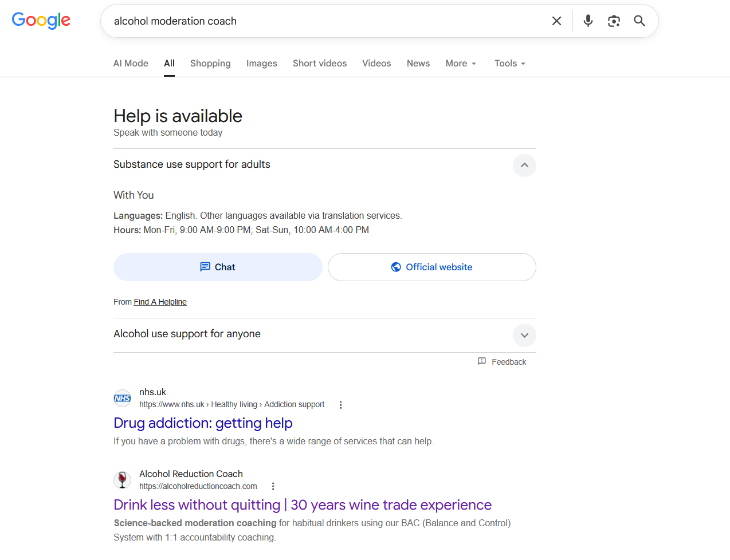Open Drug addiction: getting help result

(203, 423)
